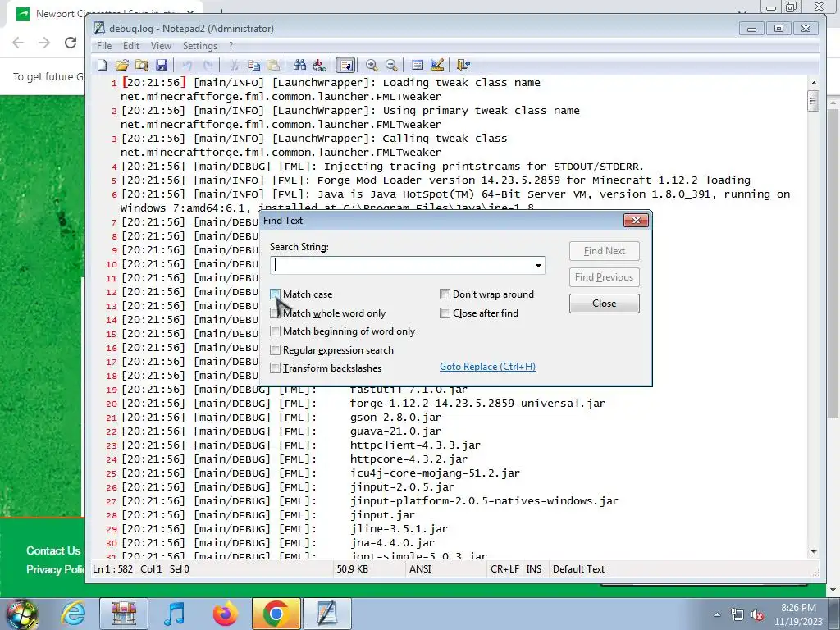
Task: Open the Settings menu
Action: click(x=200, y=46)
